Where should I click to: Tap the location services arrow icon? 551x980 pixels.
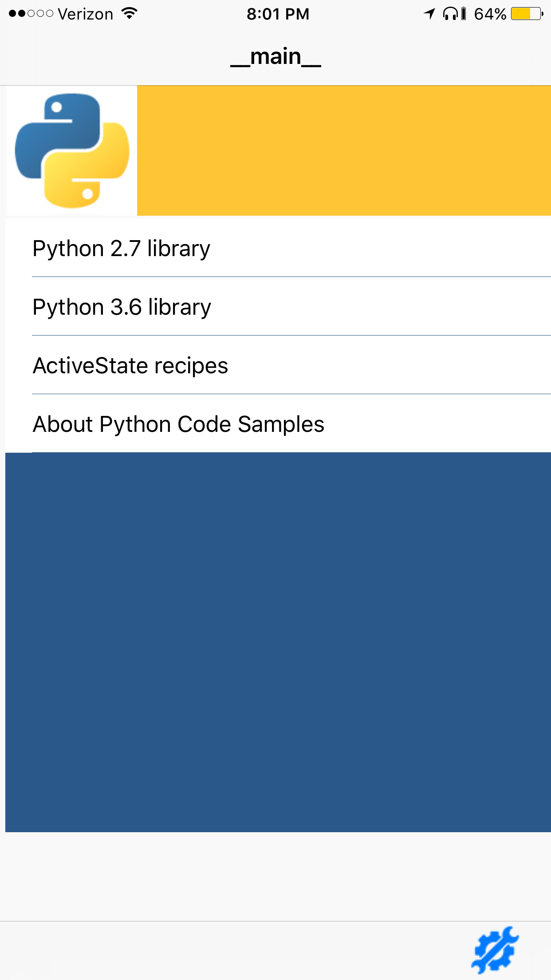coord(429,14)
